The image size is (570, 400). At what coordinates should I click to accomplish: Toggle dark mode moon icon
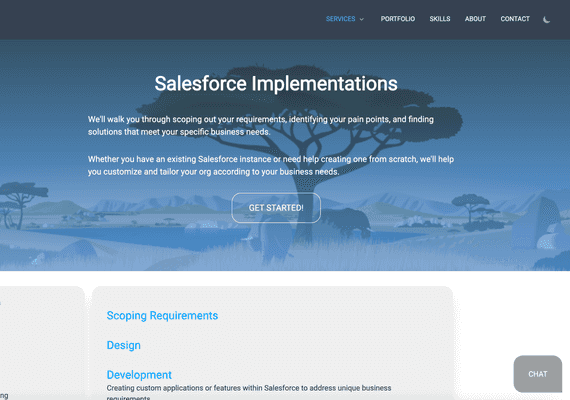click(x=546, y=20)
